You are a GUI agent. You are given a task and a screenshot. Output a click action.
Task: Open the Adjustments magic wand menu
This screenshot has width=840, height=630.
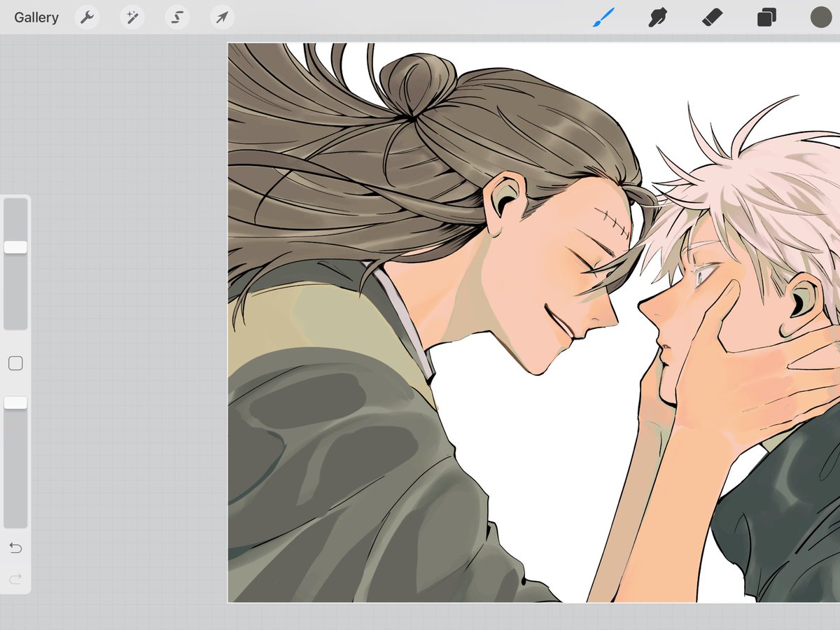(x=132, y=17)
